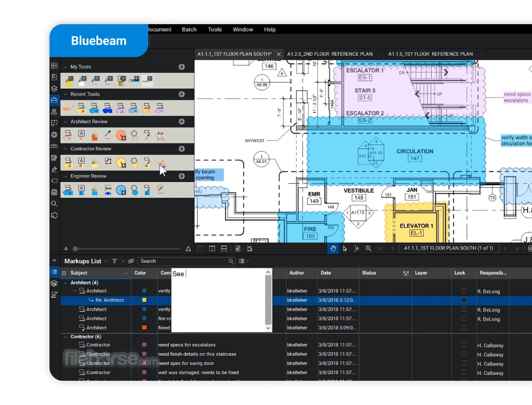Toggle lock checkbox for need spec for swing door row
The height and width of the screenshot is (405, 532).
pos(464,363)
